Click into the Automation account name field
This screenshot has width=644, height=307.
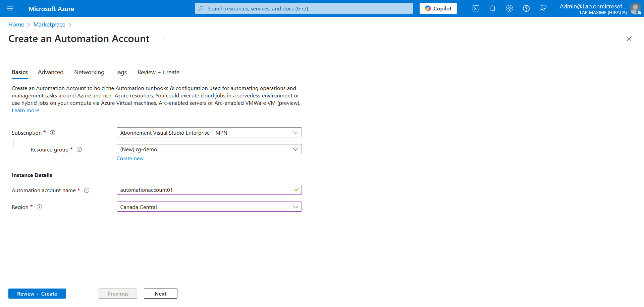pyautogui.click(x=205, y=190)
